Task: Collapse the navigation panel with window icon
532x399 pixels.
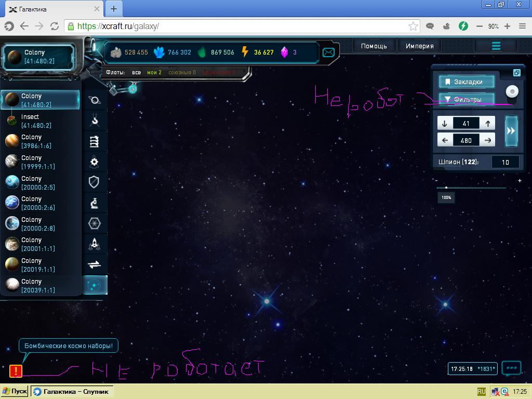Action: point(516,73)
